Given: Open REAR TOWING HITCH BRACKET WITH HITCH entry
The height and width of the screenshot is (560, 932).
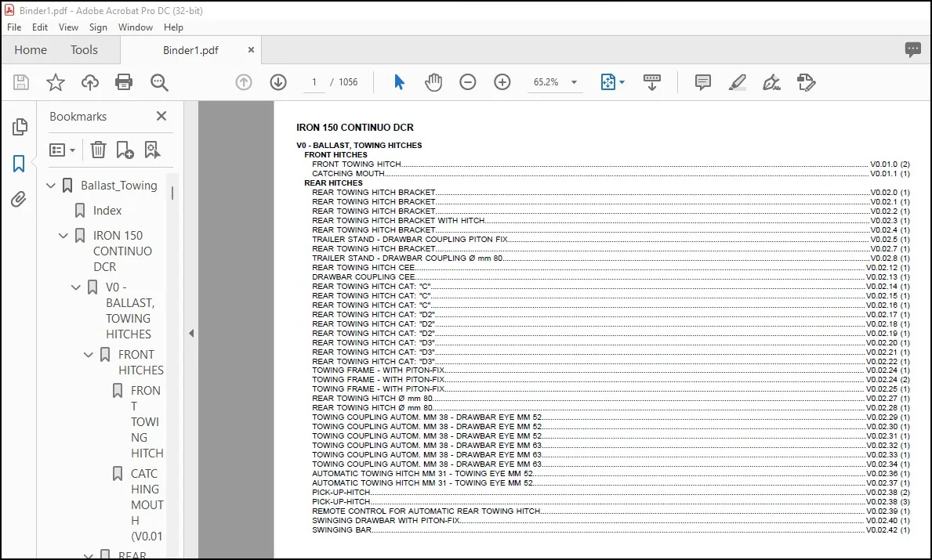Looking at the screenshot, I should [x=611, y=220].
